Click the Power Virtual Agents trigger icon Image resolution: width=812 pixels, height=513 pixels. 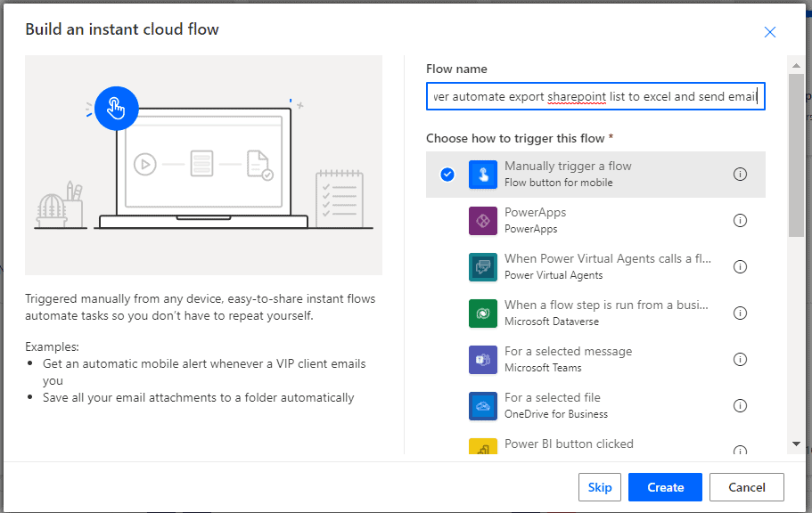point(482,267)
